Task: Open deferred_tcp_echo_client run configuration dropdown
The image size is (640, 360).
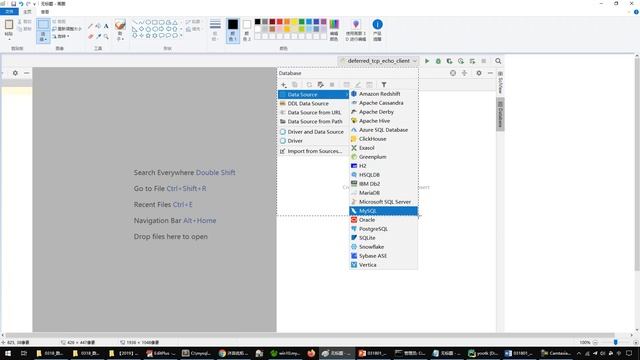Action: [378, 61]
